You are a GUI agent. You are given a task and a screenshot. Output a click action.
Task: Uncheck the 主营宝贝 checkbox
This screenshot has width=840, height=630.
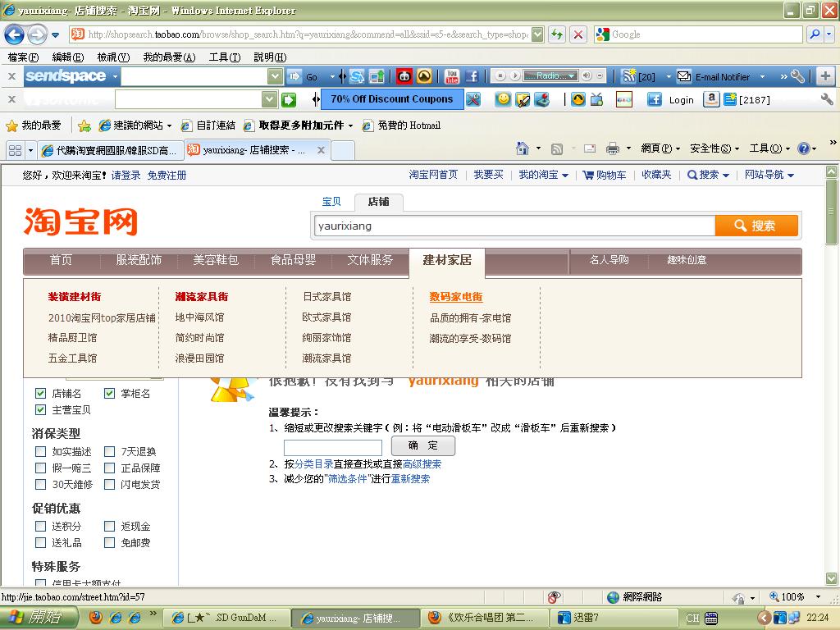(40, 410)
